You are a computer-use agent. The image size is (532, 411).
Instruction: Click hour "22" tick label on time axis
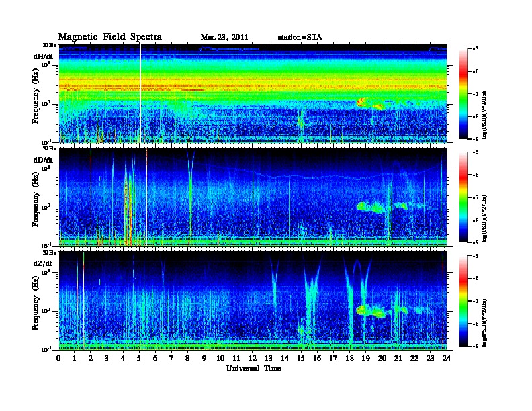[414, 358]
